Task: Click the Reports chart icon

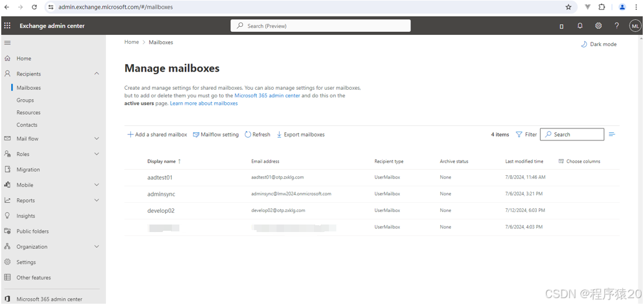Action: pos(7,200)
